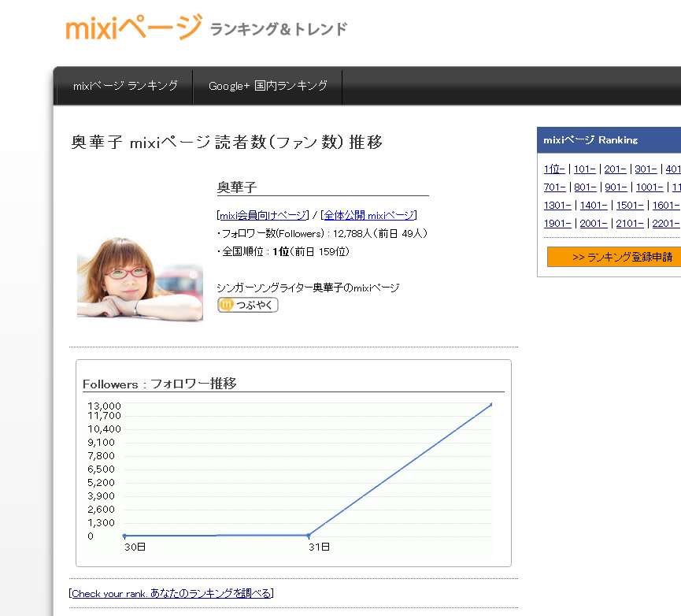
Task: Open ranking page 1501-
Action: coord(630,205)
